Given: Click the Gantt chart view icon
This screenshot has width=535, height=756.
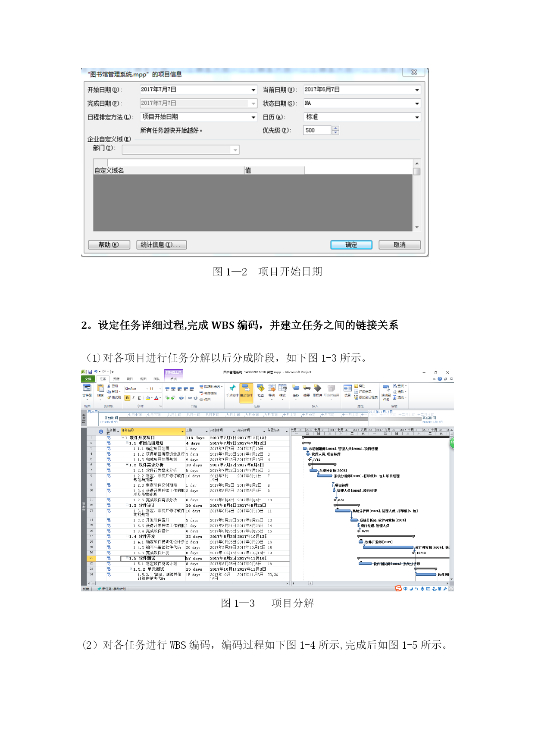Looking at the screenshot, I should (x=87, y=387).
